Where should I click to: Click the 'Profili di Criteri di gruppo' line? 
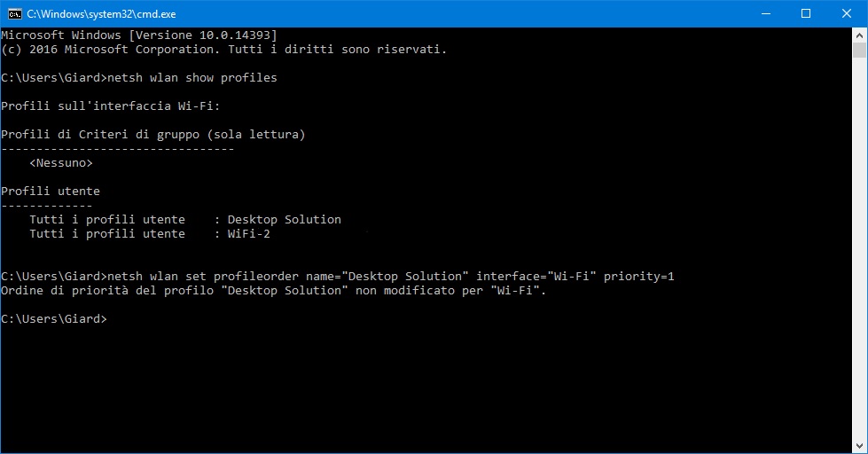(x=152, y=135)
